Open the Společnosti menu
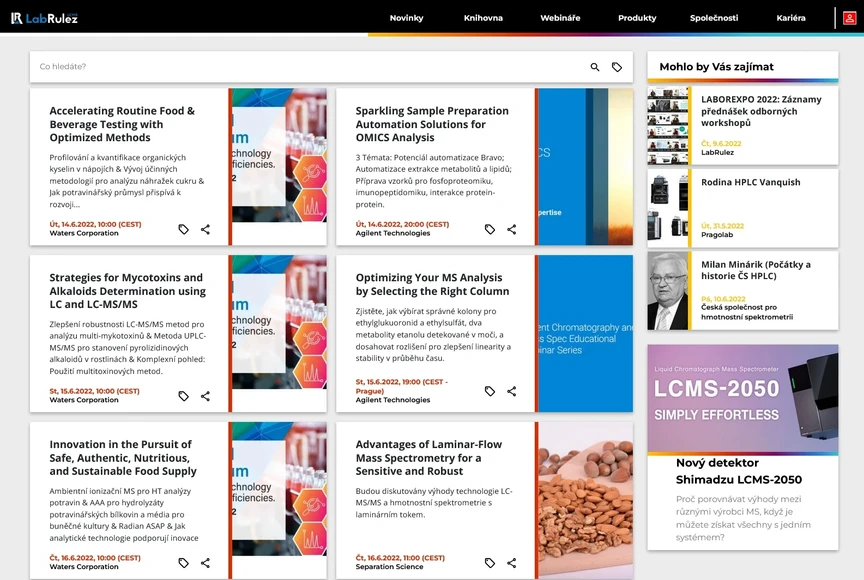Screen dimensions: 864x580 click(x=714, y=18)
